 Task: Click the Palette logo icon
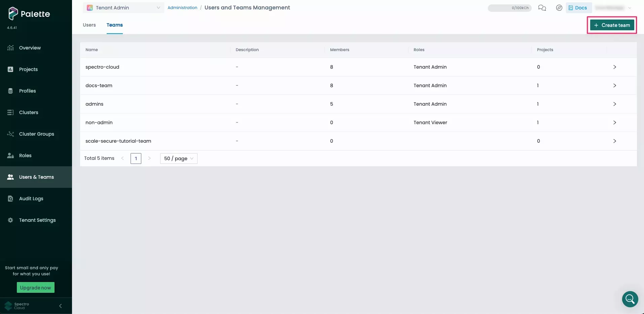[x=13, y=13]
